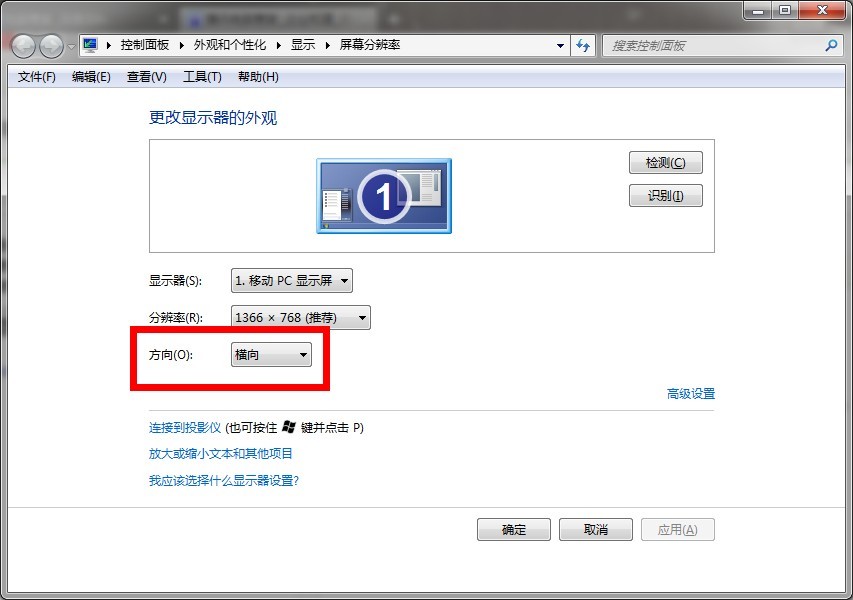
Task: Click the search magnifier icon
Action: (831, 46)
